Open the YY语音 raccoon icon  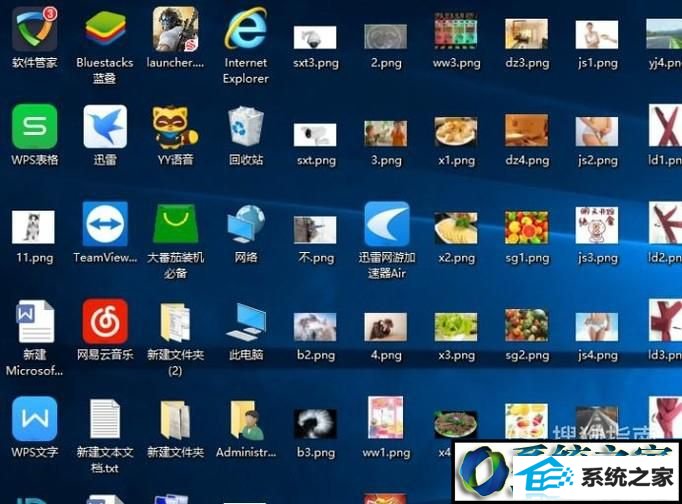pos(175,127)
